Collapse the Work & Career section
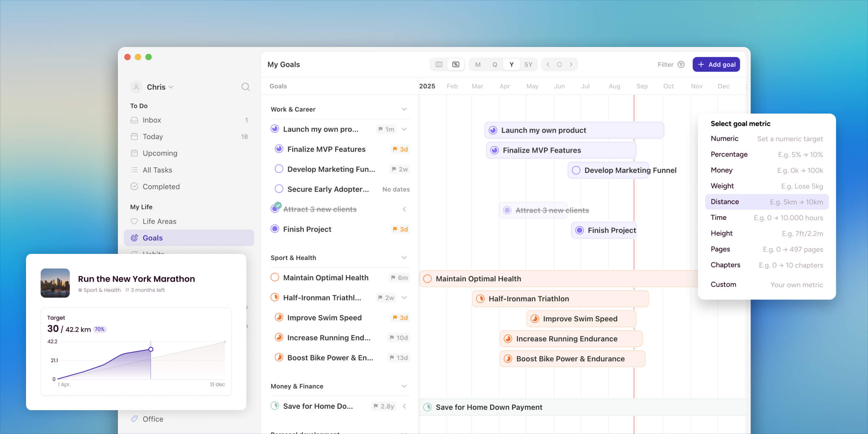The height and width of the screenshot is (434, 868). (x=404, y=109)
